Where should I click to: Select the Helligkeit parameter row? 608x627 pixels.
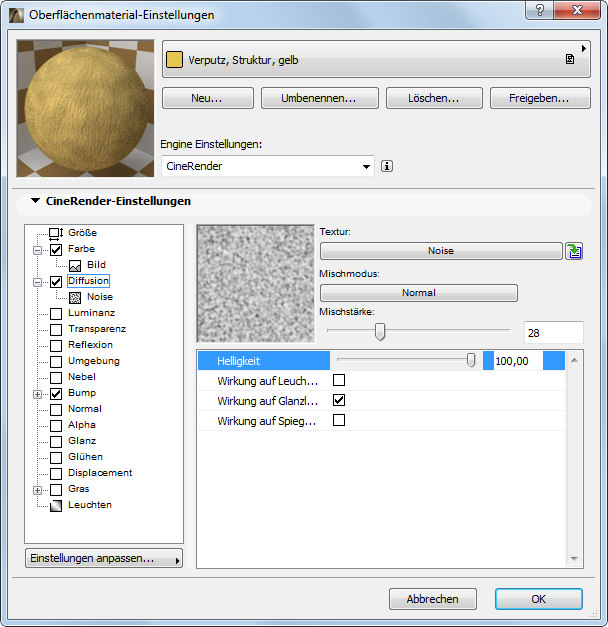coord(382,361)
